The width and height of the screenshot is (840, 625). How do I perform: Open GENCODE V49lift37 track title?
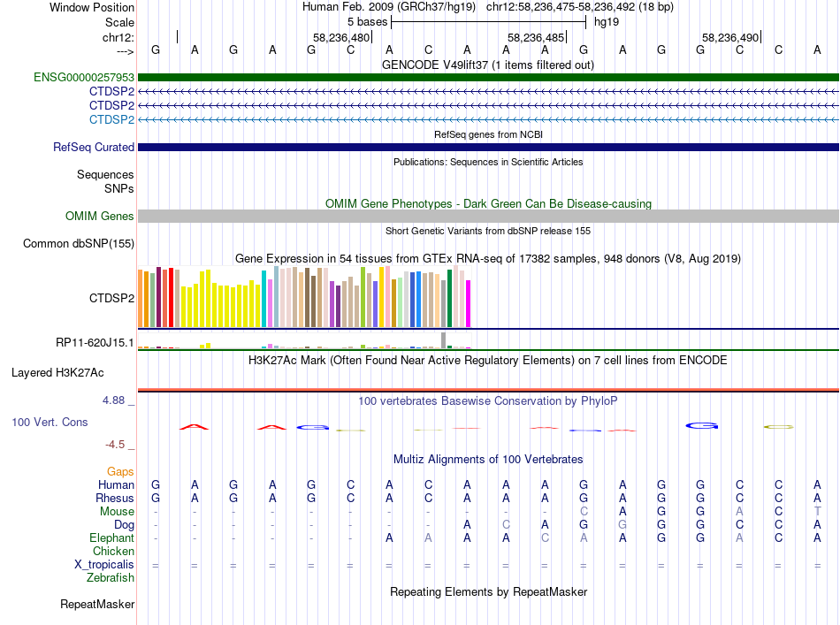point(488,65)
